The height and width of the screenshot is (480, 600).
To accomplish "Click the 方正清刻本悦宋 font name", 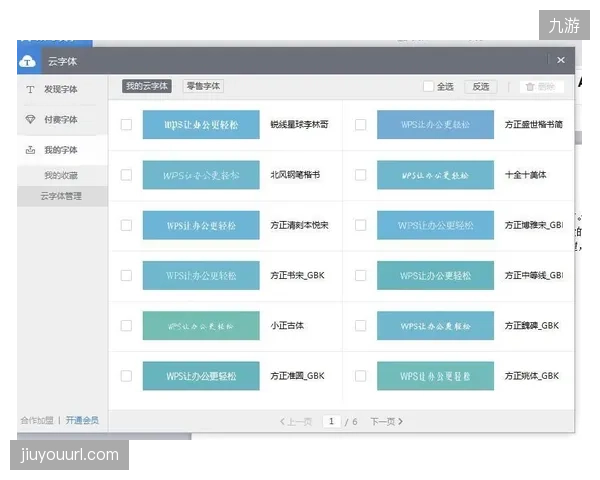I will click(x=299, y=225).
